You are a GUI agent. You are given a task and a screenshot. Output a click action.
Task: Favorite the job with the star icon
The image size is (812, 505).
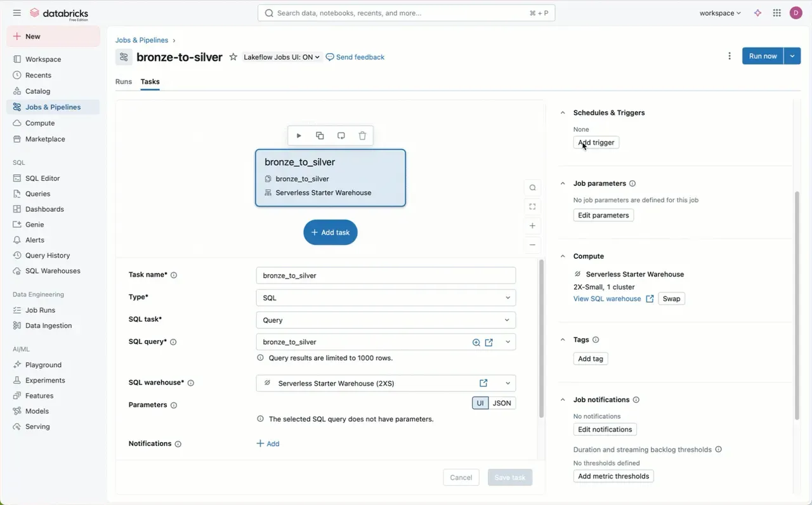pos(233,57)
